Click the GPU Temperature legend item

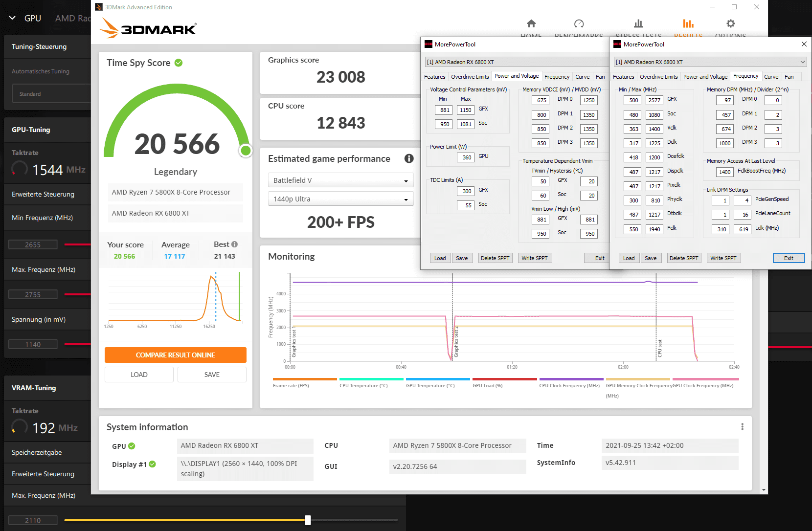point(438,383)
